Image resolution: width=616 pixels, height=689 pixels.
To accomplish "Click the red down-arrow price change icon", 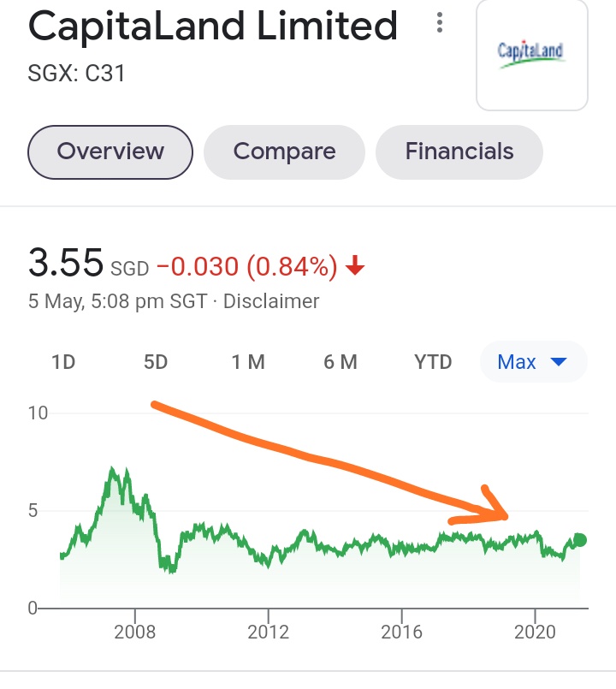I will tap(355, 266).
